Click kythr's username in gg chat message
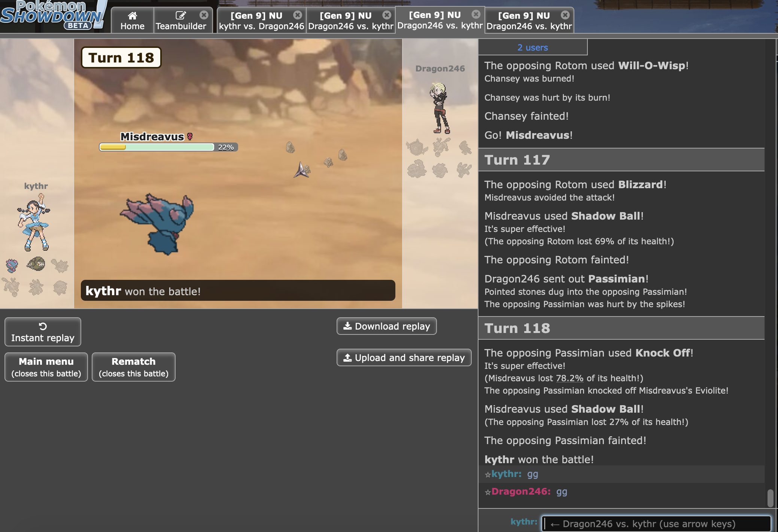 click(506, 474)
